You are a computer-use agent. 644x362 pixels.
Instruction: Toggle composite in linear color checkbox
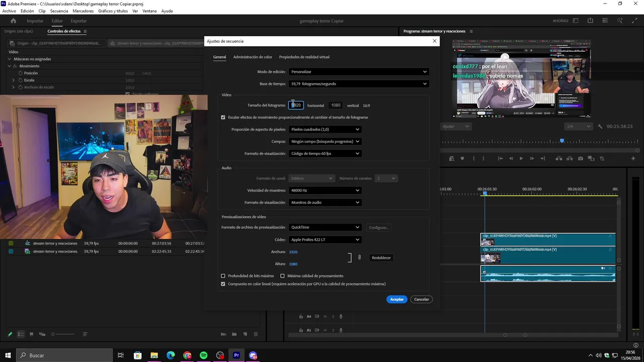pos(223,284)
